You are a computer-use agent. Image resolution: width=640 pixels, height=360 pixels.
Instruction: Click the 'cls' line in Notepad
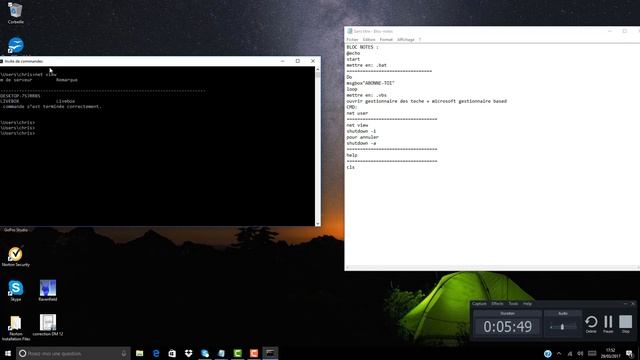click(351, 167)
